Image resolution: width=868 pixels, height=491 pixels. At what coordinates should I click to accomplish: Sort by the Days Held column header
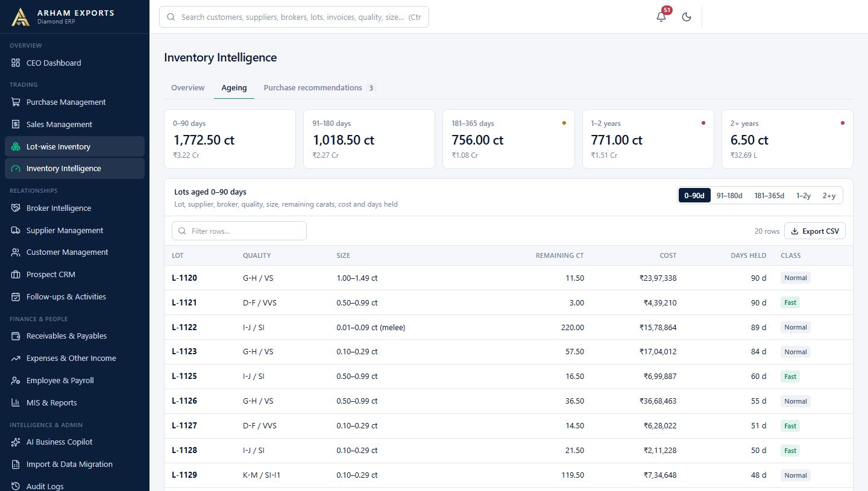click(748, 255)
